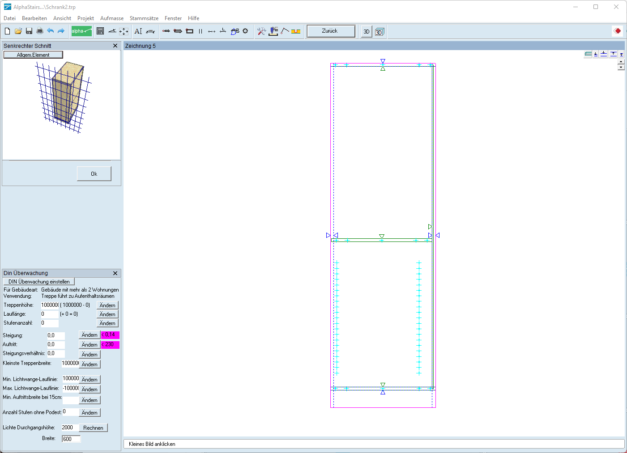Open the Stammsätze menu
Screen dimensions: 627x453
tap(144, 18)
